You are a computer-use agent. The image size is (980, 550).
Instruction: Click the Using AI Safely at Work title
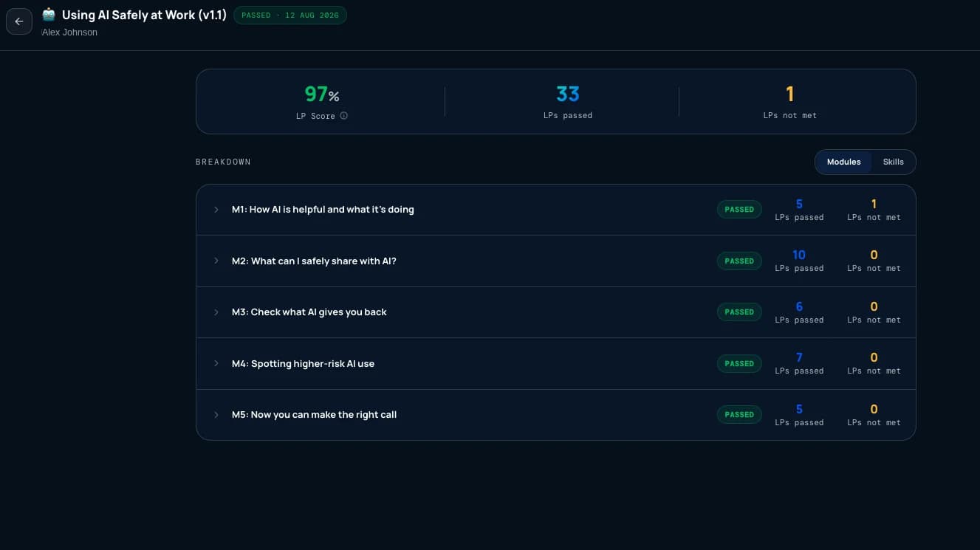tap(144, 15)
